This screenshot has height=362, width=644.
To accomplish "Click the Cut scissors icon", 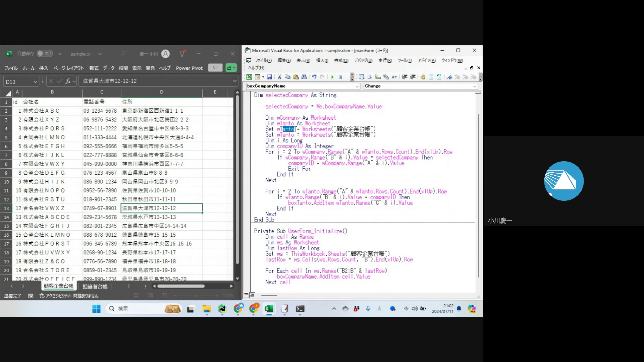I will [x=279, y=77].
